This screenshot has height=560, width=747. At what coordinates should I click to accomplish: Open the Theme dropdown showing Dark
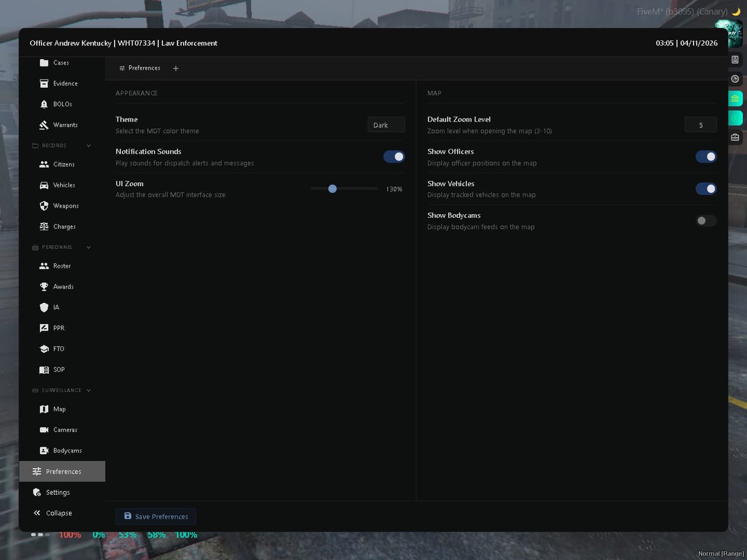[386, 125]
